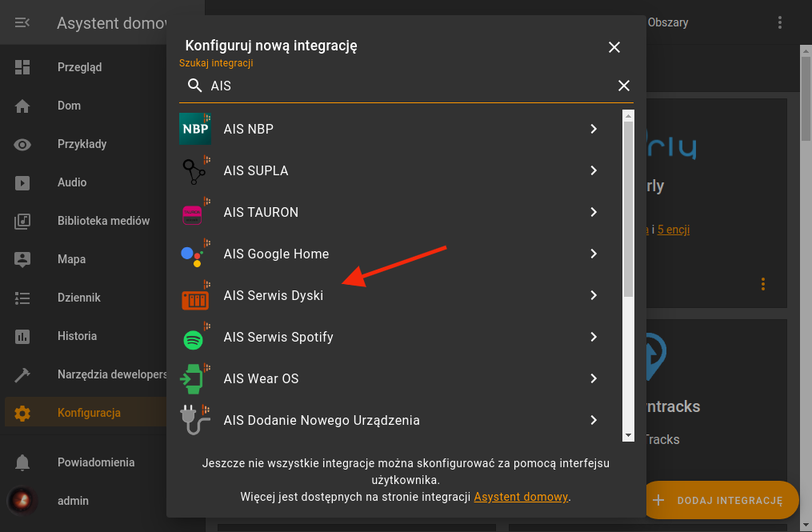Follow the Asystent domowy link
This screenshot has width=812, height=532.
pyautogui.click(x=521, y=497)
